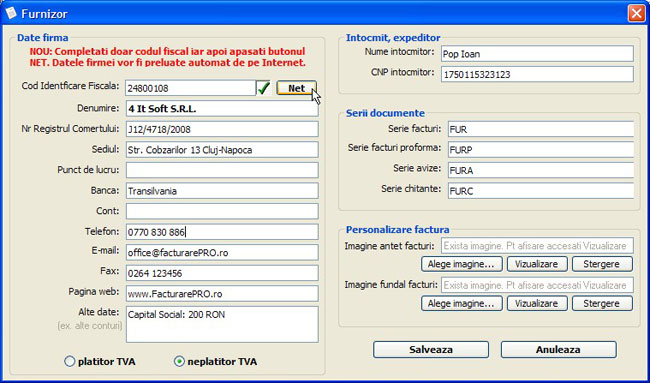Choose image for Imagine antet facturi

[x=462, y=264]
